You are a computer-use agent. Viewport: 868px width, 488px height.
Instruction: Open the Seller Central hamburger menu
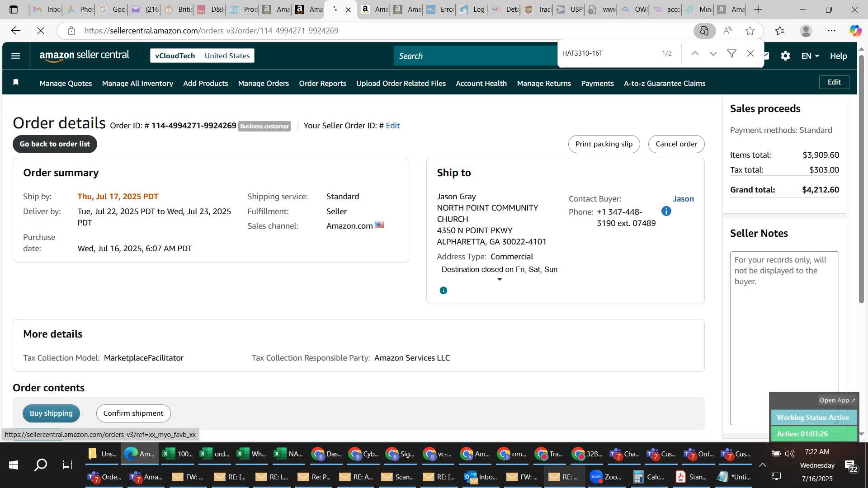click(15, 56)
